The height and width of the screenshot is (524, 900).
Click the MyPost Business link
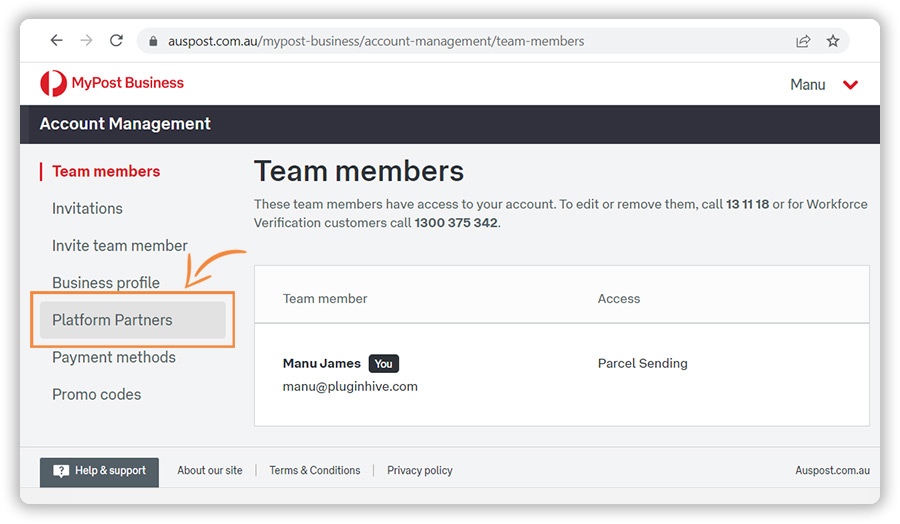tap(127, 83)
